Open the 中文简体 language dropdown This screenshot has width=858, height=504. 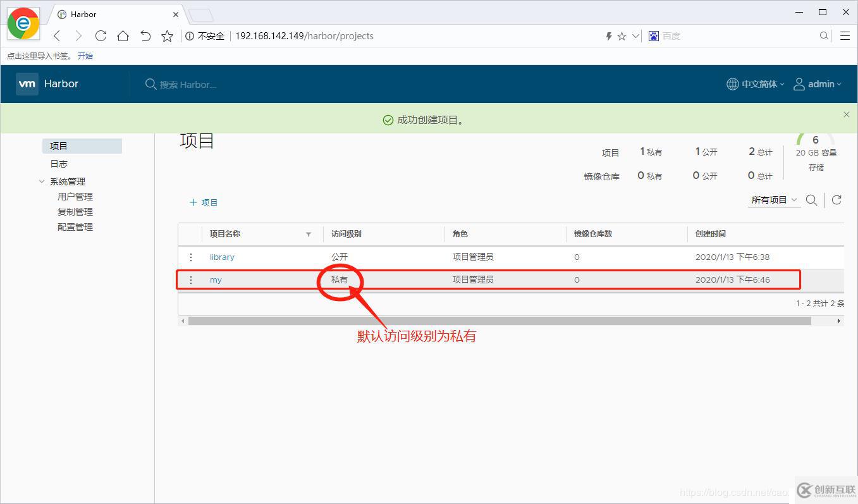758,83
